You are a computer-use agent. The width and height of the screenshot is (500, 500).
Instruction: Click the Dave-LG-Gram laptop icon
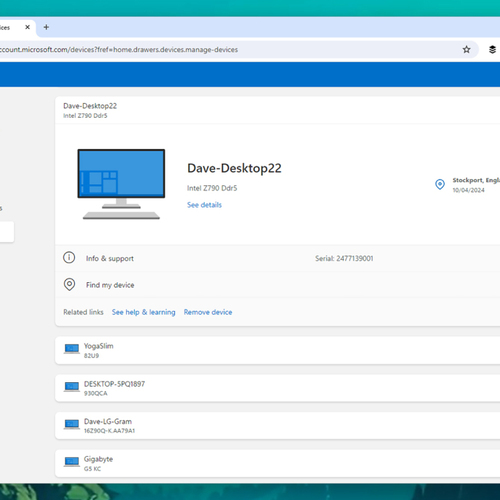pos(72,424)
